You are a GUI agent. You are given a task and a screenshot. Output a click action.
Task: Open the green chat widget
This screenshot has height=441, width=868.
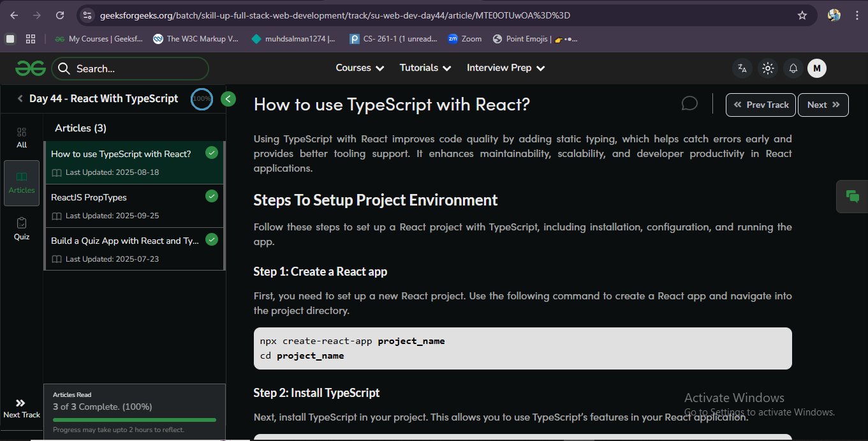coord(852,196)
